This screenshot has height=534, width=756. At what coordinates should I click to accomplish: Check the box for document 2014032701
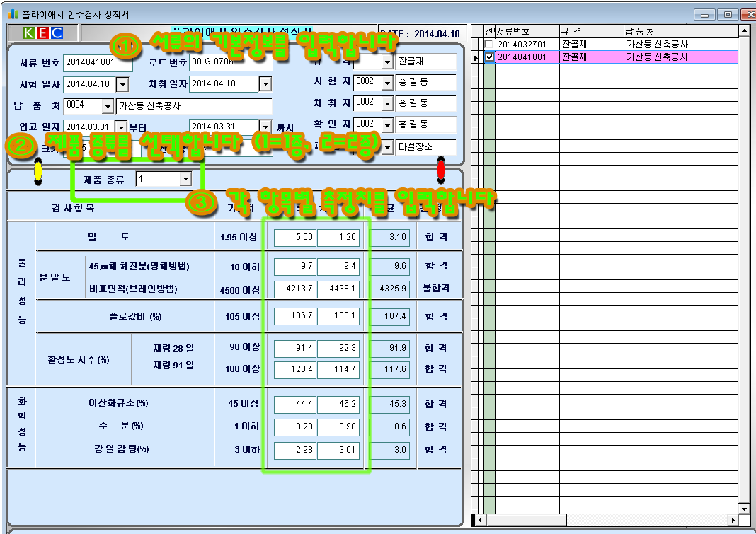(489, 45)
